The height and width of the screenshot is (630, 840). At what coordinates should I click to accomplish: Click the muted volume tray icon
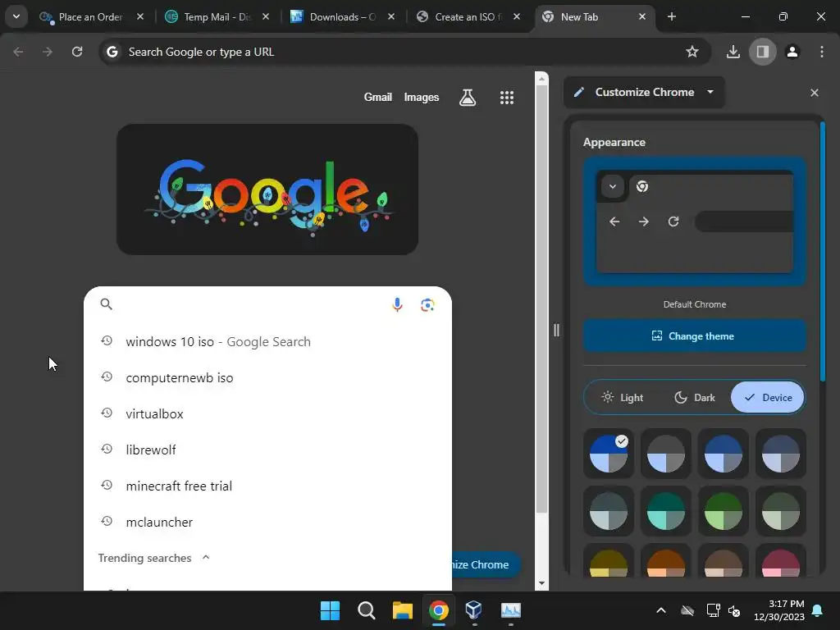pos(734,610)
